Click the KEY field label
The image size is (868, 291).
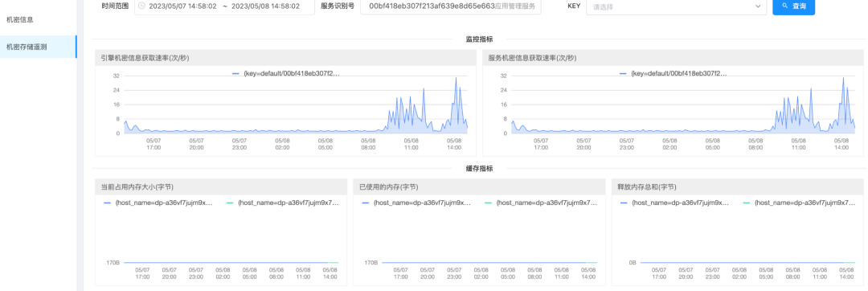point(574,6)
